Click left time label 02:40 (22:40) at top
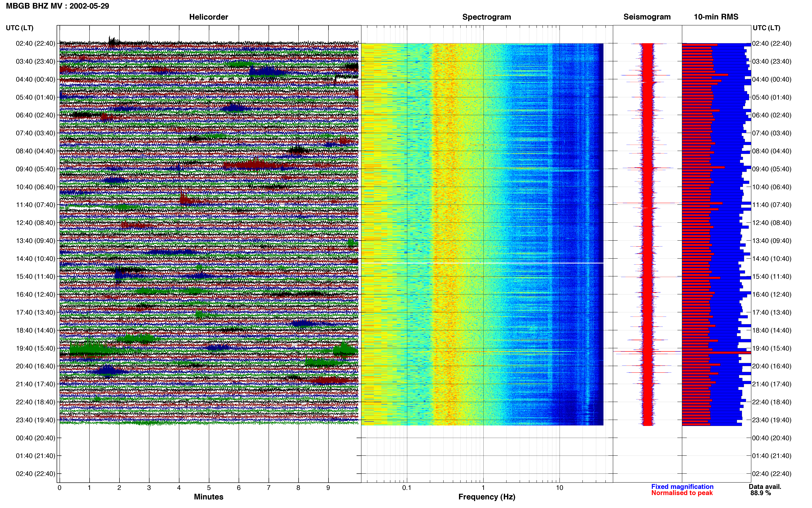812x508 pixels. (x=36, y=43)
